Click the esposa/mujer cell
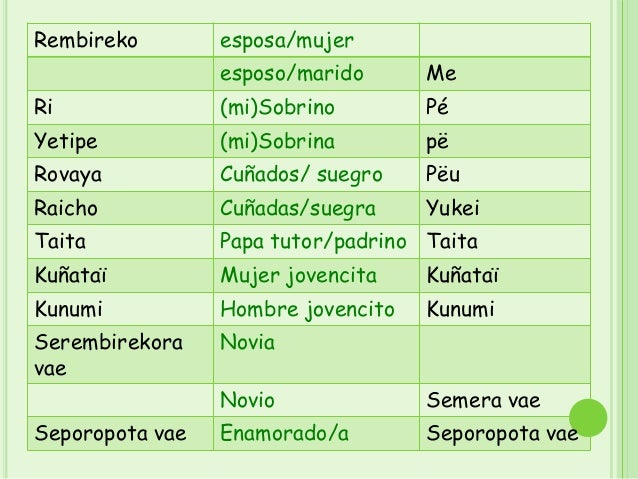 [316, 40]
